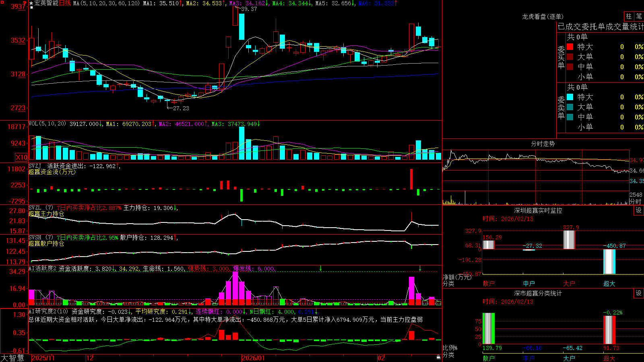
Task: Open VOL(5,10,20) indicator label
Action: pyautogui.click(x=47, y=124)
